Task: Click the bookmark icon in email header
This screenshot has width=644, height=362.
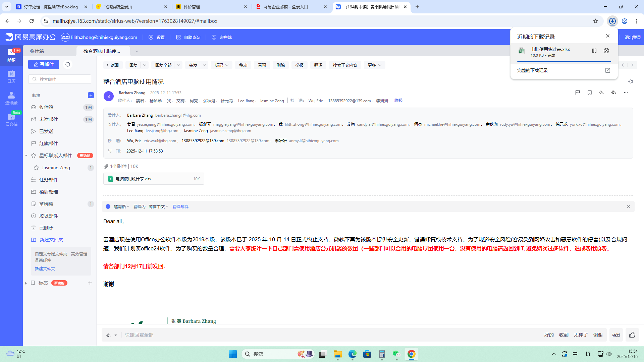Action: tap(589, 93)
